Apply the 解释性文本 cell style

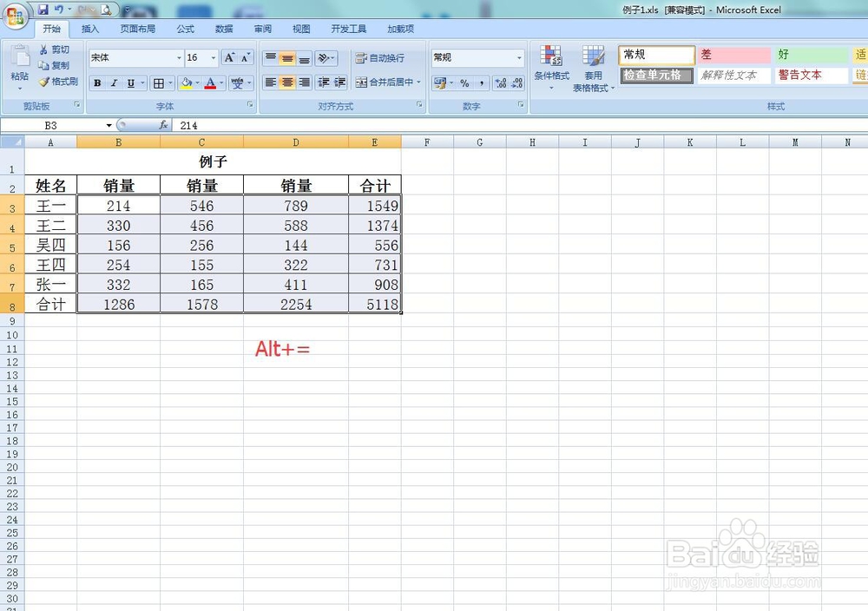point(733,76)
